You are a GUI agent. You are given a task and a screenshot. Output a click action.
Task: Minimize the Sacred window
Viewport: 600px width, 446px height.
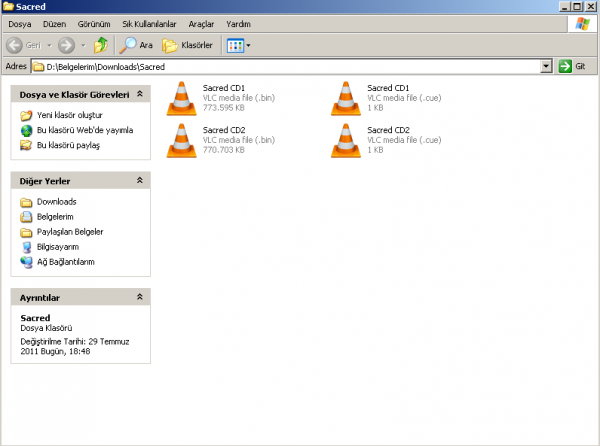tap(564, 7)
